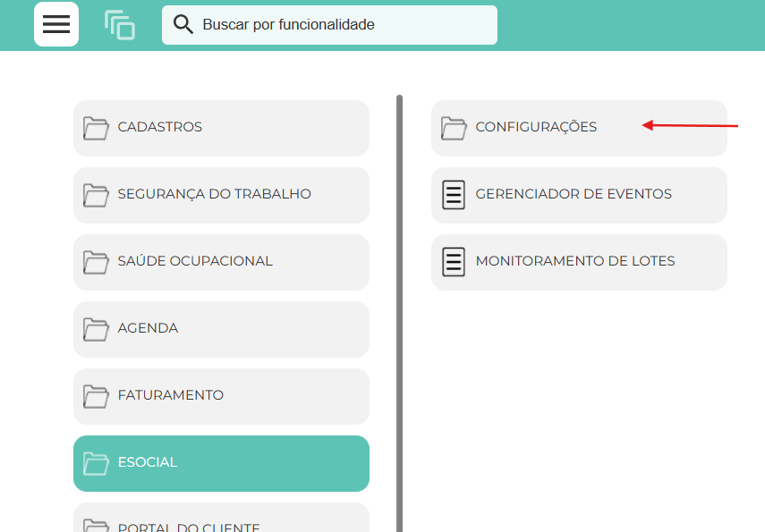Select SAÚDE OCUPACIONAL category
Image resolution: width=765 pixels, height=532 pixels.
pyautogui.click(x=221, y=262)
